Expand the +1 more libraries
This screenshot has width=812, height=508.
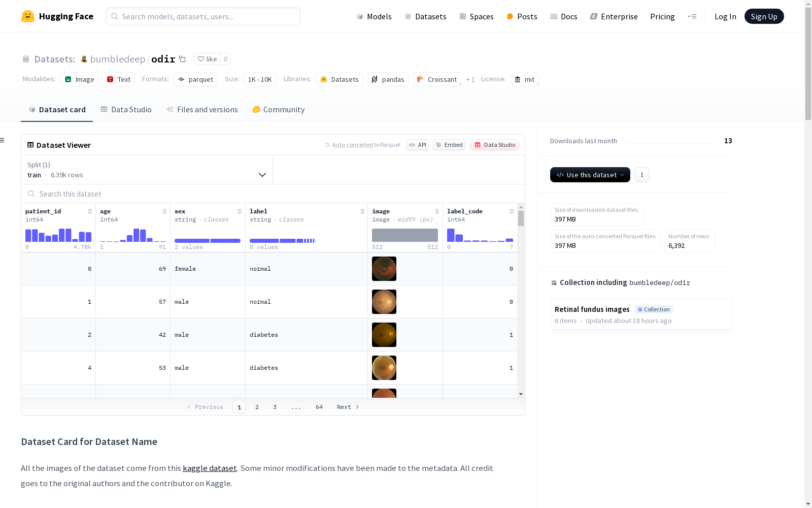click(x=470, y=79)
